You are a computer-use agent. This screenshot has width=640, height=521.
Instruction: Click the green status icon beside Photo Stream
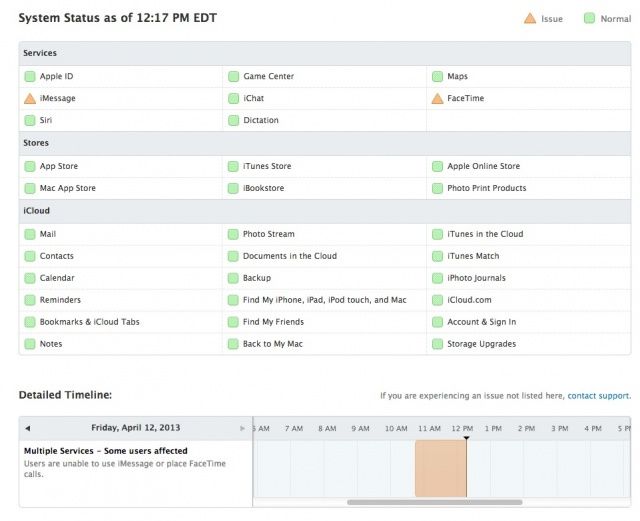[x=233, y=234]
